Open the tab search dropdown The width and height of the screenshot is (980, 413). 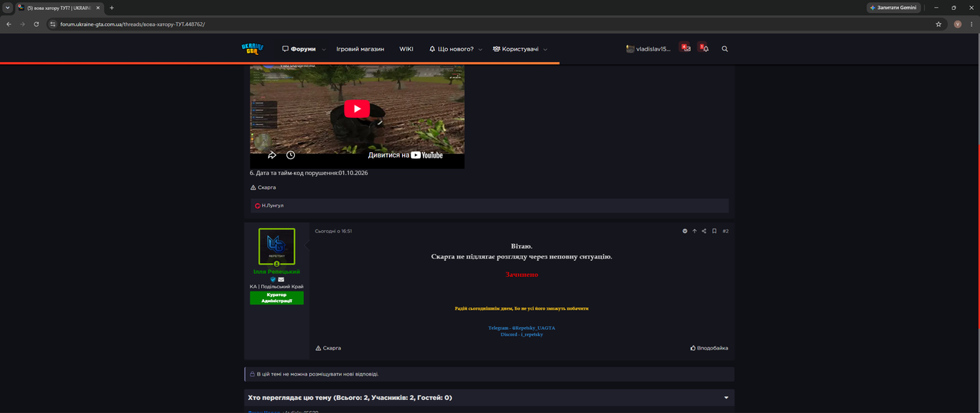click(7, 8)
